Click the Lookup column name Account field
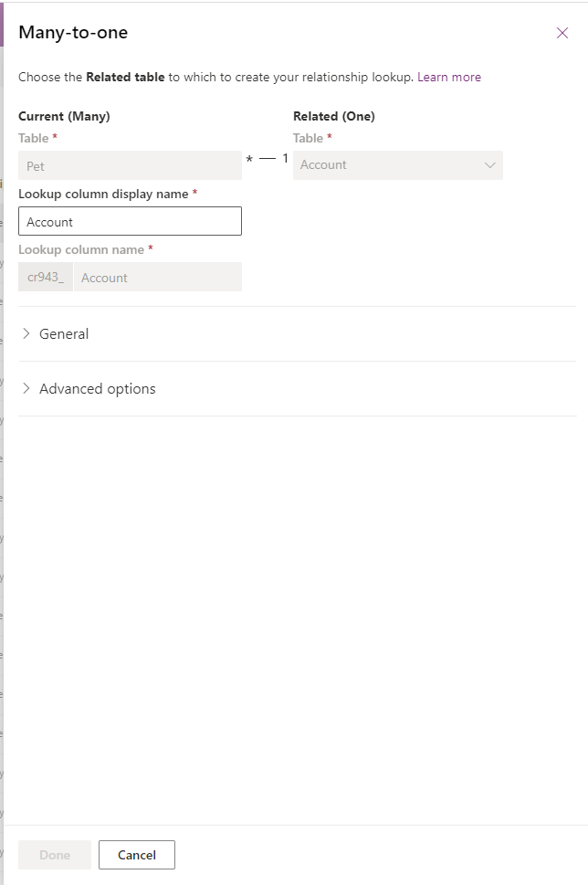 coord(157,277)
